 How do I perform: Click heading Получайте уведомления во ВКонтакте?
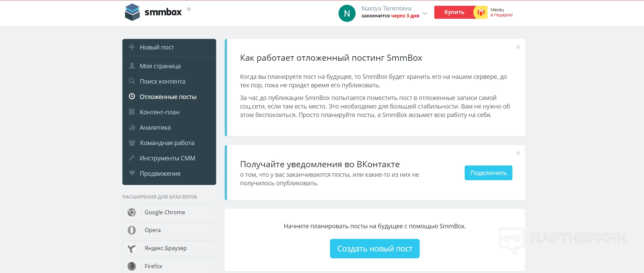[320, 164]
